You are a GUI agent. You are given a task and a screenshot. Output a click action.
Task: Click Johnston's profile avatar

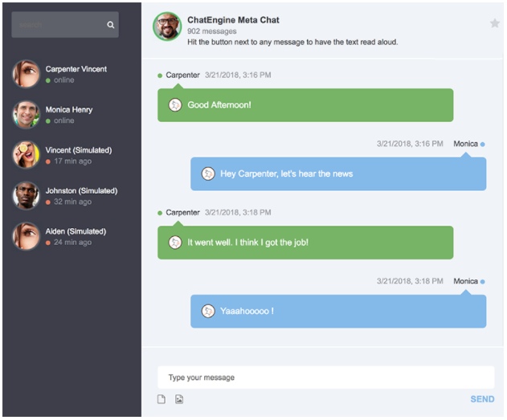27,195
